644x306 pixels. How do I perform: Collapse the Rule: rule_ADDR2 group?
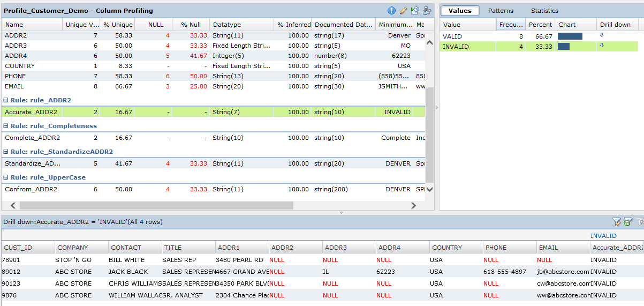click(x=6, y=100)
